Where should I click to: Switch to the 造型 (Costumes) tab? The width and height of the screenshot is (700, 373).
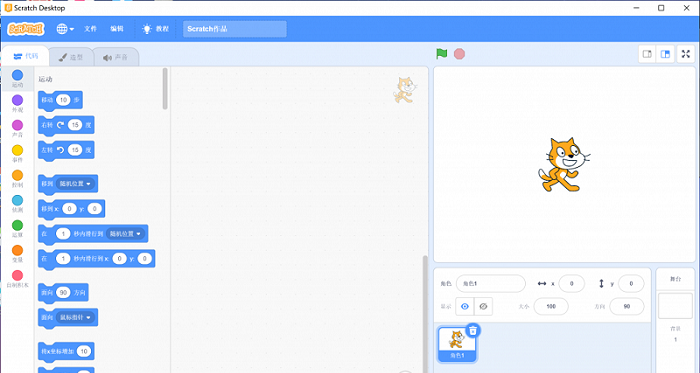tap(71, 57)
